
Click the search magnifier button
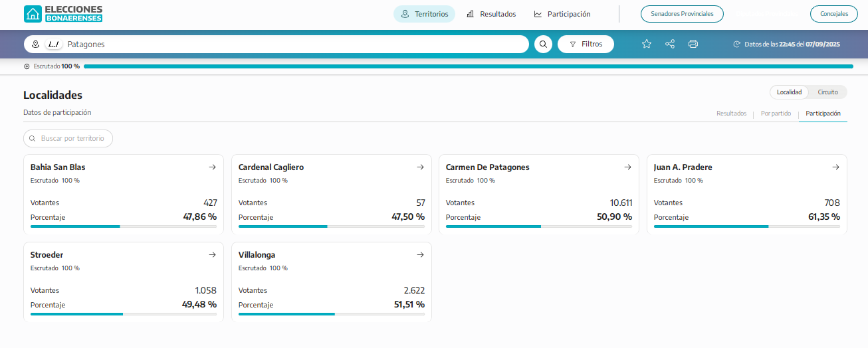543,44
